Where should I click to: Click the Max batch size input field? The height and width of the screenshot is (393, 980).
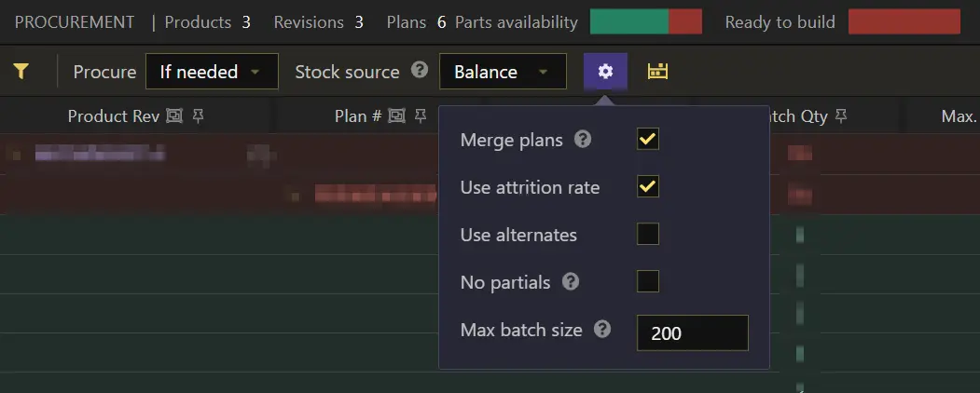692,332
